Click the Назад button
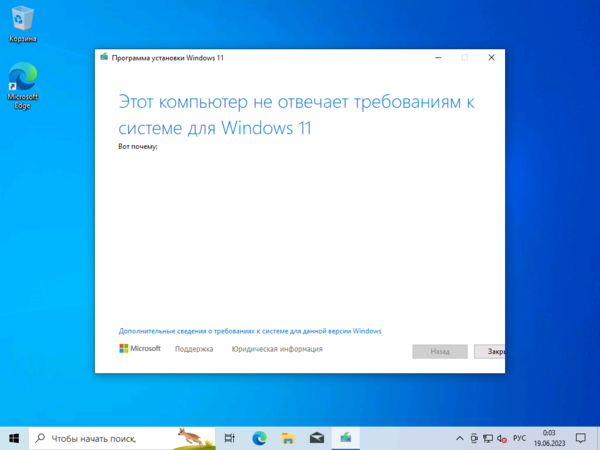The width and height of the screenshot is (600, 450). click(x=440, y=351)
